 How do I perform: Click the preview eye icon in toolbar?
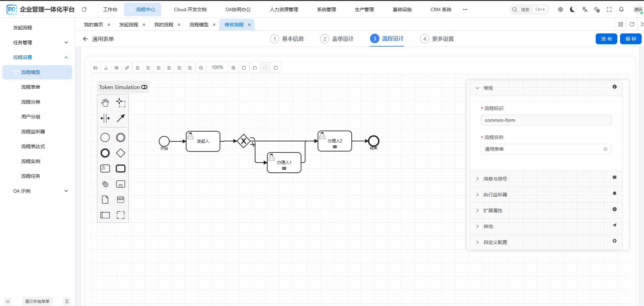click(117, 68)
